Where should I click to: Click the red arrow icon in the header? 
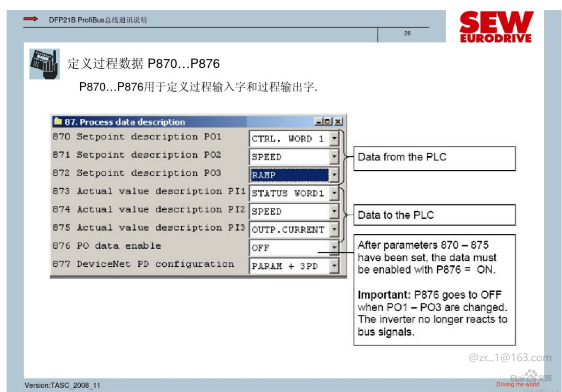tap(31, 19)
